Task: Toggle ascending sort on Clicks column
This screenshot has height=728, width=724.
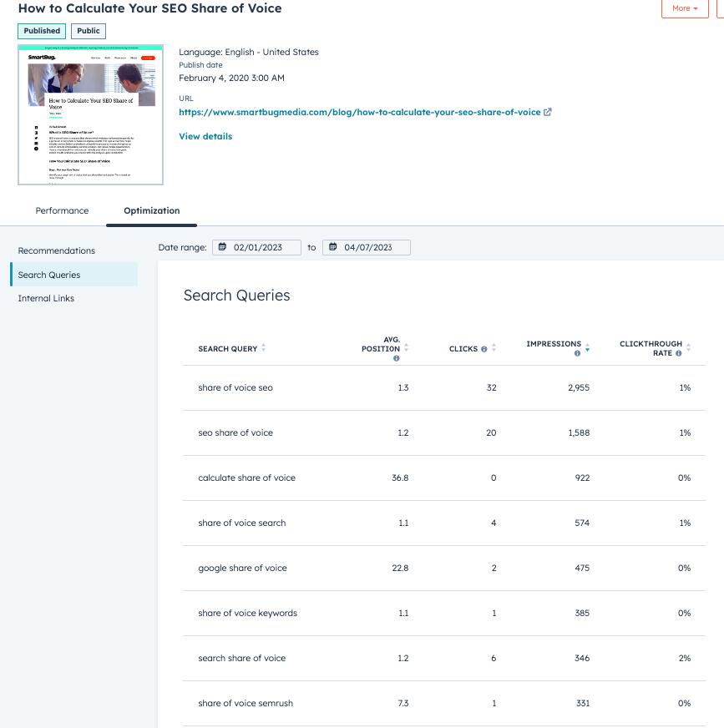Action: (x=493, y=346)
